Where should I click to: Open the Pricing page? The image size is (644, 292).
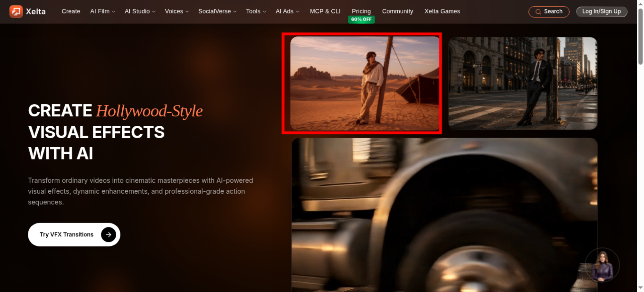point(361,11)
